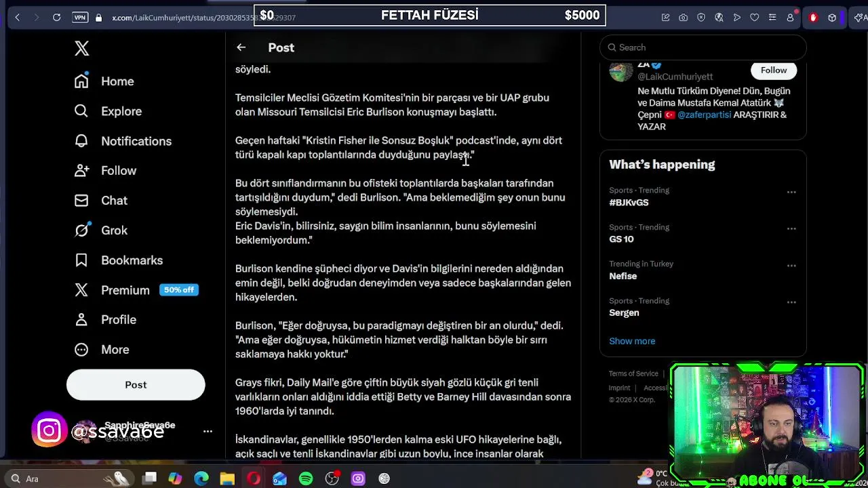Open Copilot from the taskbar
Viewport: 868px width, 488px height.
coord(175,479)
